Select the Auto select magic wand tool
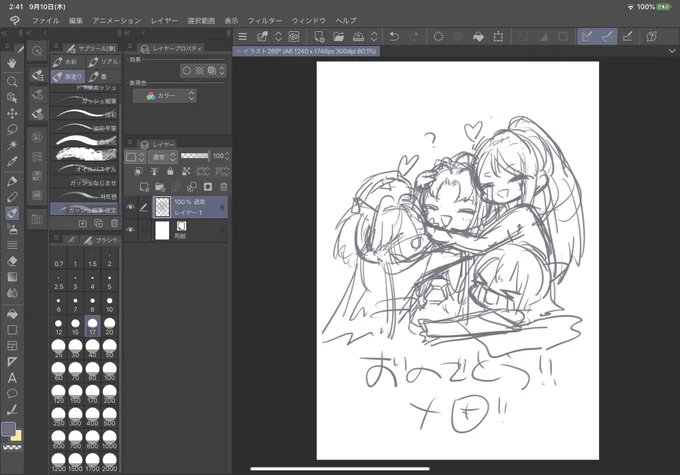 pyautogui.click(x=12, y=145)
